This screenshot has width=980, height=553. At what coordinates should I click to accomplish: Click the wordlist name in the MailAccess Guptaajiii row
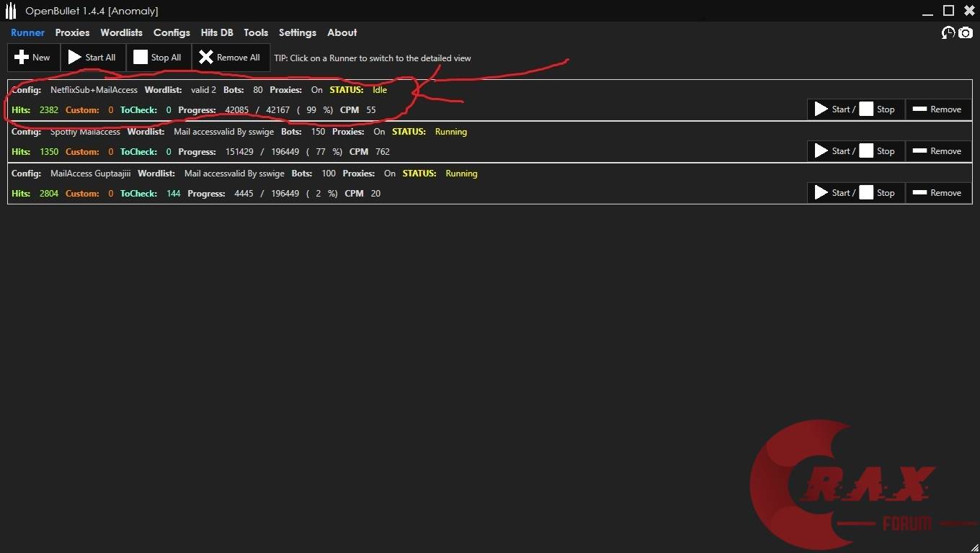pyautogui.click(x=234, y=174)
